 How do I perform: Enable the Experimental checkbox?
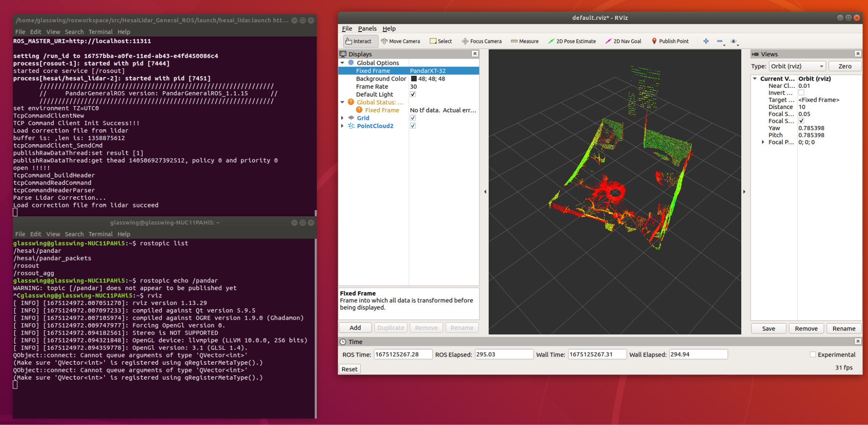tap(812, 355)
